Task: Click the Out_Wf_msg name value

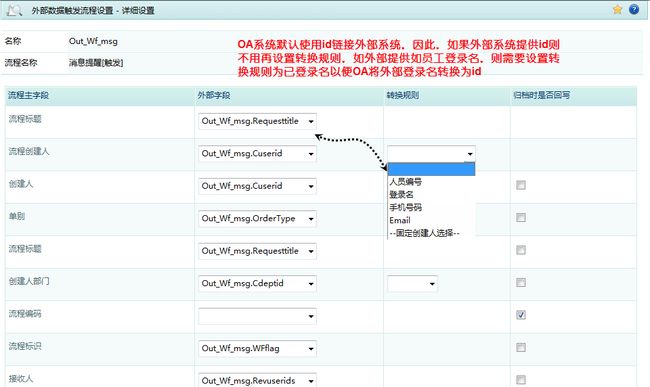Action: (93, 41)
